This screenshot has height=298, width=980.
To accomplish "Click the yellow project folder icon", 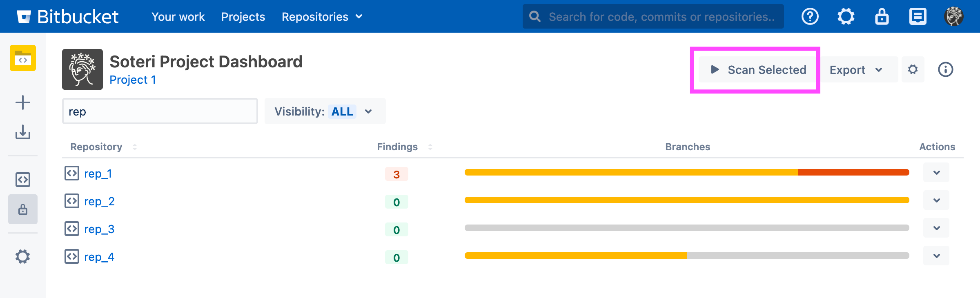I will pos(23,58).
